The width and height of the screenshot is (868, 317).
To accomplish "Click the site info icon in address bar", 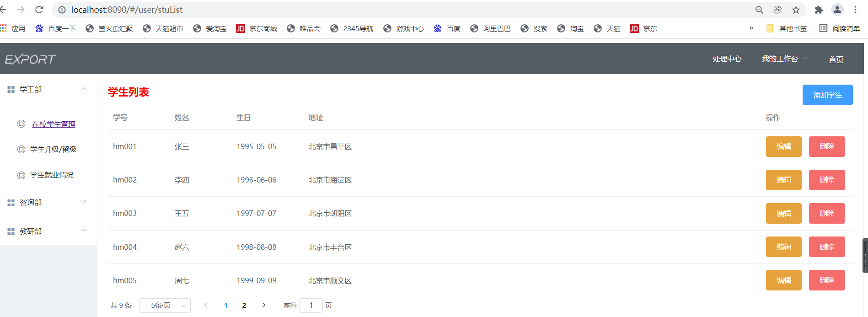I will tap(62, 10).
